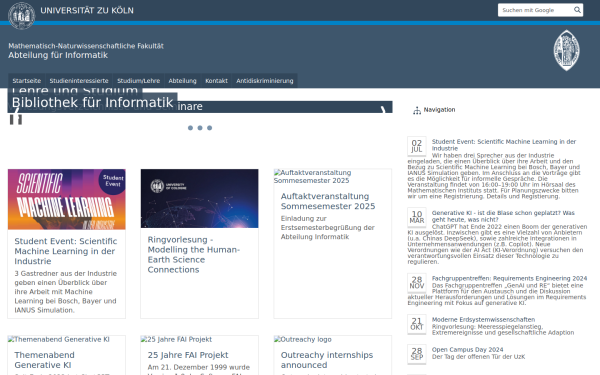The image size is (600, 375).
Task: Click the magnifier search icon
Action: pyautogui.click(x=577, y=10)
